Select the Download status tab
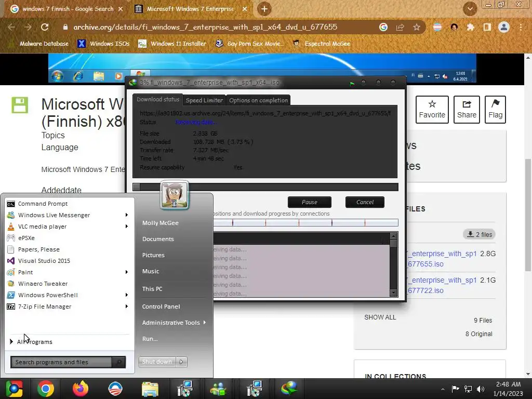This screenshot has height=399, width=532. pos(158,99)
